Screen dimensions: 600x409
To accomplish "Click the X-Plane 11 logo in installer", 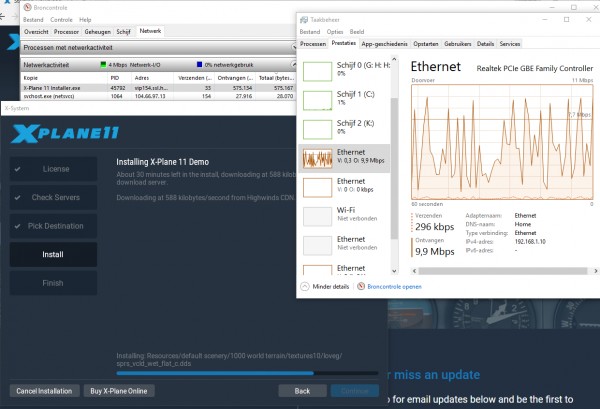I will pyautogui.click(x=65, y=134).
